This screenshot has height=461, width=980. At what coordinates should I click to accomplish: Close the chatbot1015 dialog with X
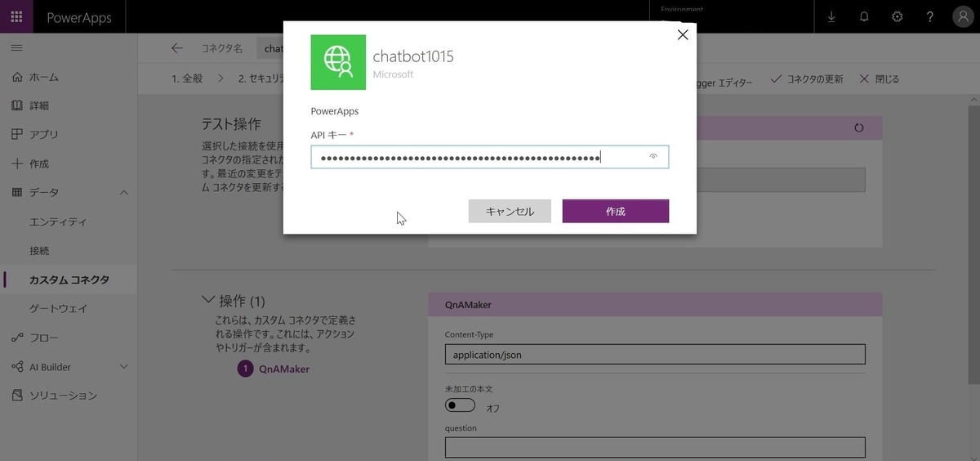(683, 34)
